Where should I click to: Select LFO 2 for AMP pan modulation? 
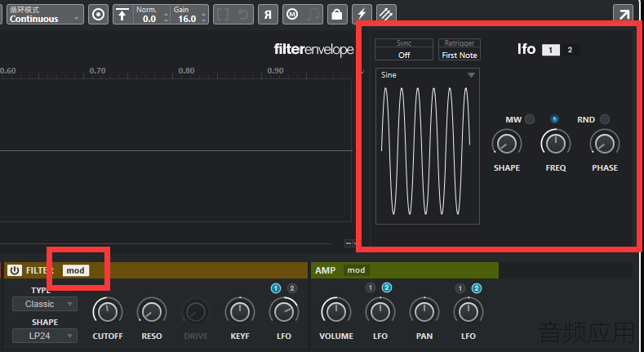click(477, 288)
